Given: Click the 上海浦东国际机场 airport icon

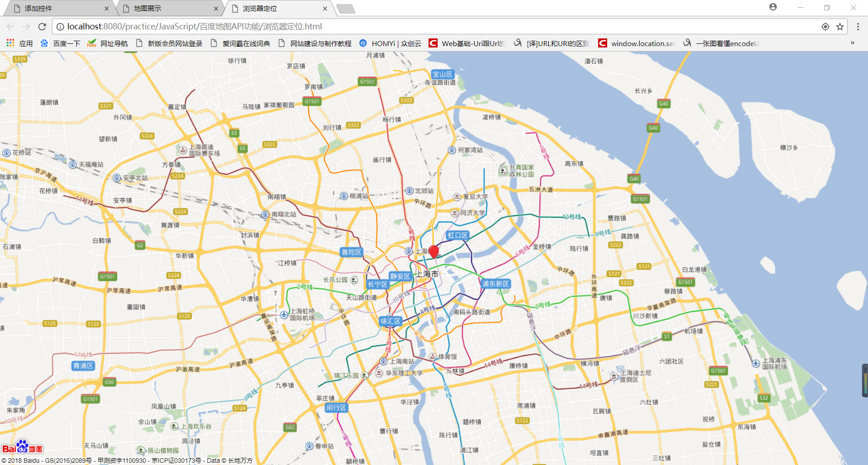Looking at the screenshot, I should (x=756, y=363).
